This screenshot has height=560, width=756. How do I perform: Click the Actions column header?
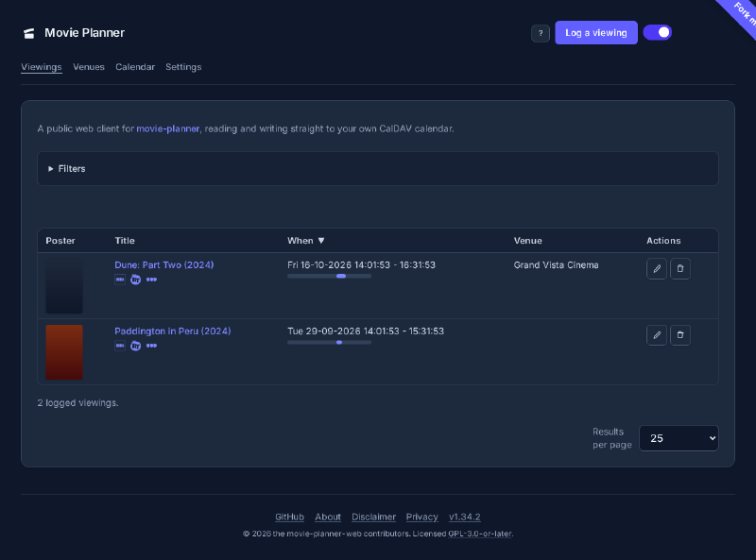(x=663, y=241)
